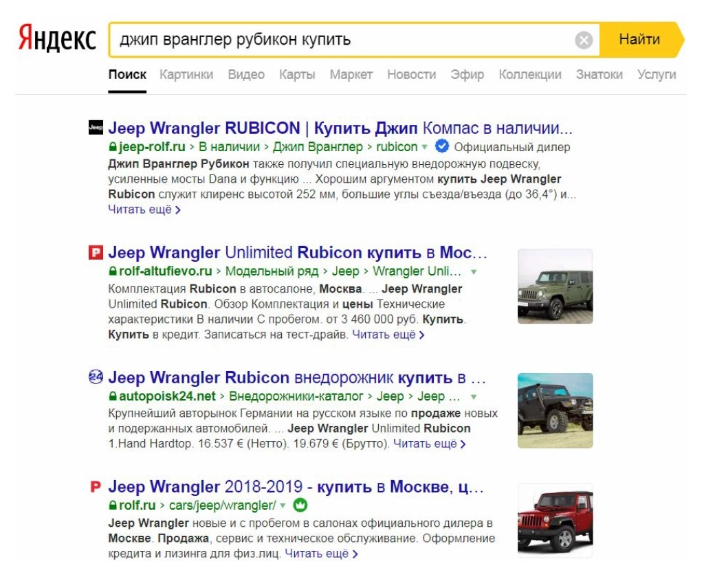The width and height of the screenshot is (704, 588).
Task: Open the Видео tab
Action: point(246,74)
